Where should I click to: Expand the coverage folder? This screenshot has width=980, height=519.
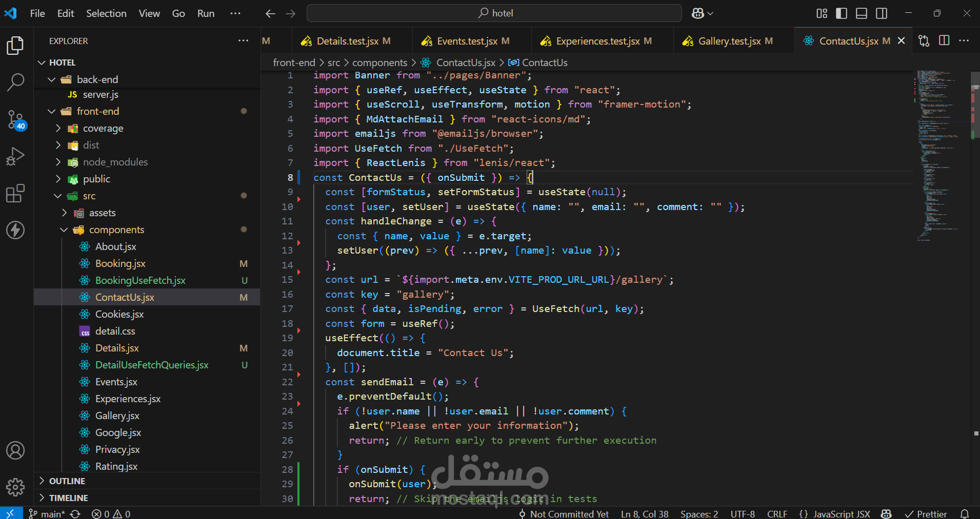pos(58,128)
